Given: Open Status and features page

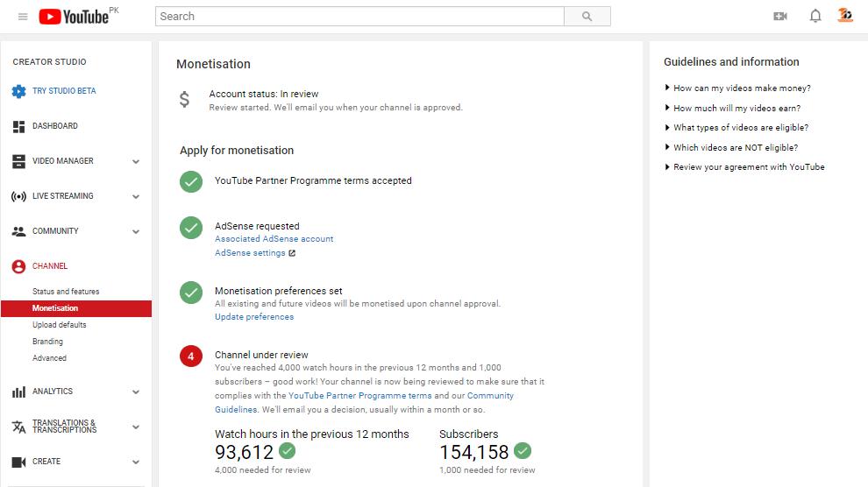Looking at the screenshot, I should tap(66, 292).
